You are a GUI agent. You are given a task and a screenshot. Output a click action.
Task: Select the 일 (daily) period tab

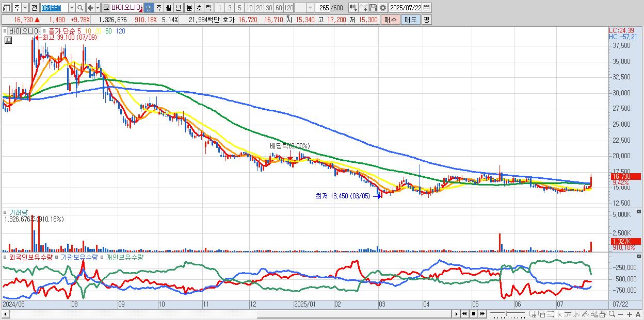coord(149,8)
